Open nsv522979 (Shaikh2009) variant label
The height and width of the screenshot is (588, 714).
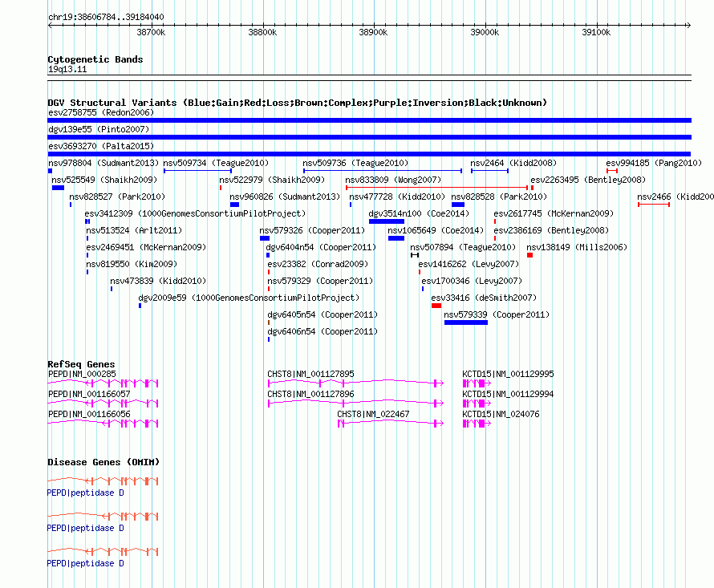[272, 180]
